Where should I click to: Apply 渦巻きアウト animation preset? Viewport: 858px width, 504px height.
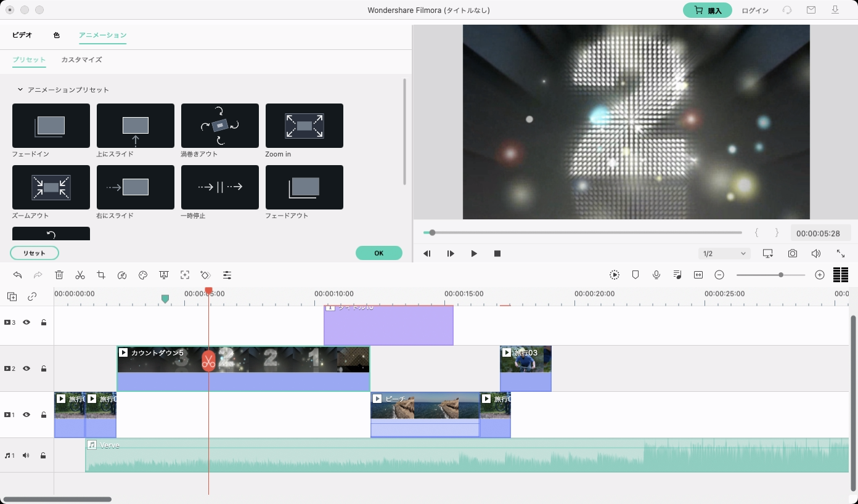point(220,126)
